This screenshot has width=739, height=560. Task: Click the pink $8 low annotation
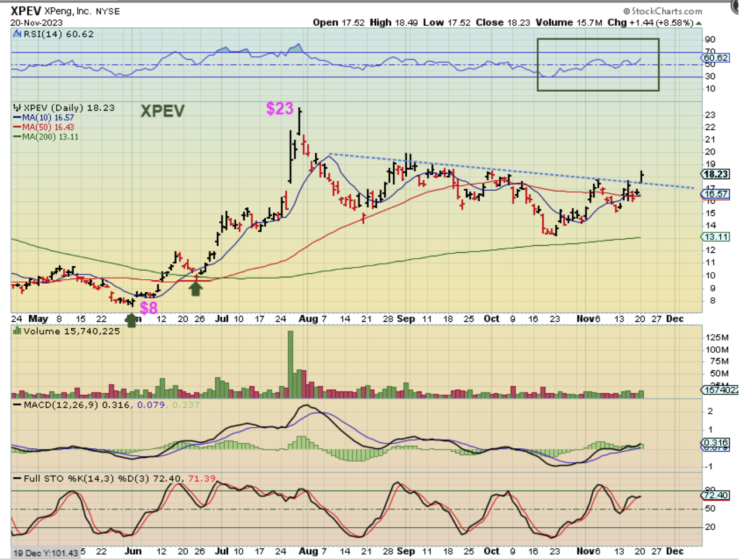click(149, 308)
